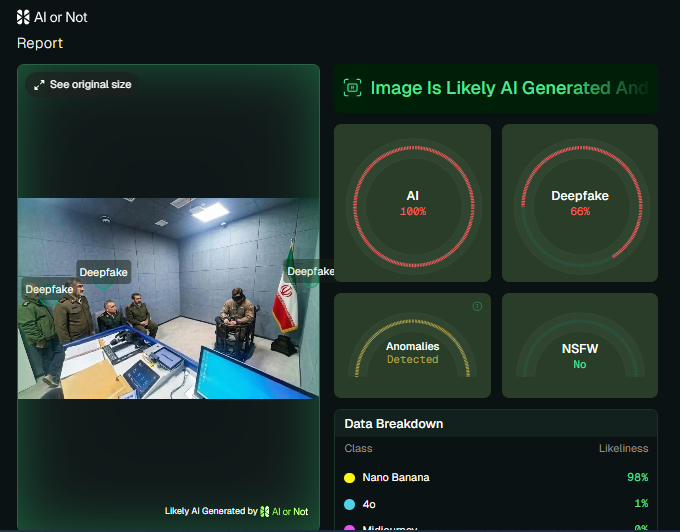Open the info icon on the Anomalies card

pyautogui.click(x=477, y=306)
